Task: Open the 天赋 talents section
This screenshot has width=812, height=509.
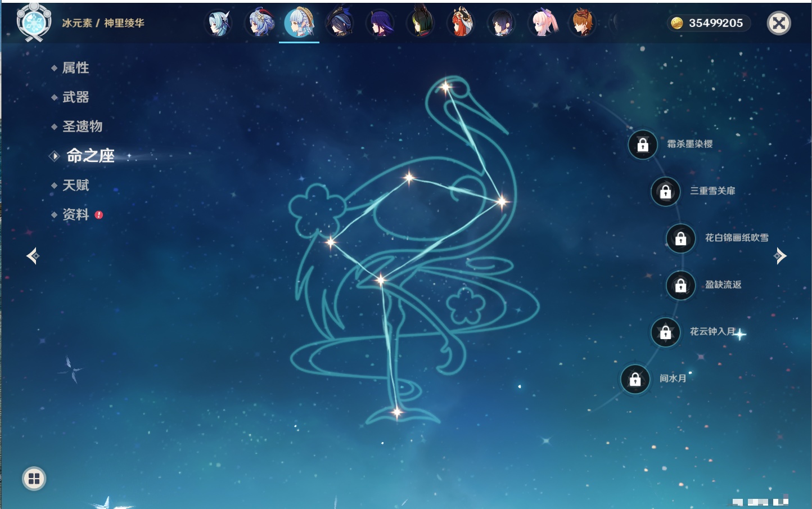Action: click(75, 186)
